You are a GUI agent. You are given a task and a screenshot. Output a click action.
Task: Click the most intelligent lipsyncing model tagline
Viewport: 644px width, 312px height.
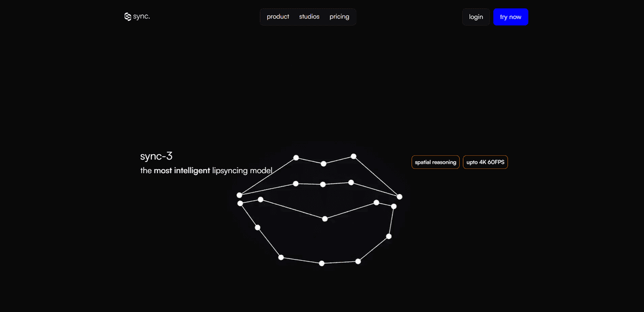point(206,171)
